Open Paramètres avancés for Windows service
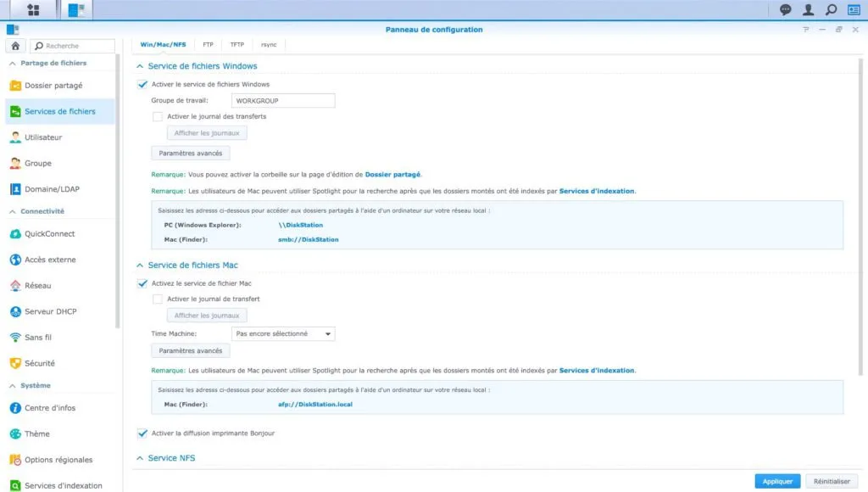 (191, 153)
